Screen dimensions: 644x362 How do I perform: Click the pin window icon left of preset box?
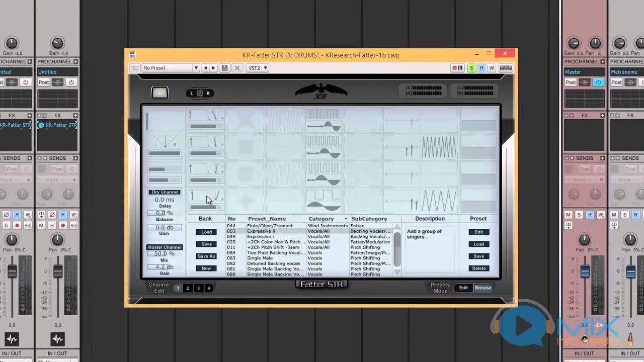[134, 68]
